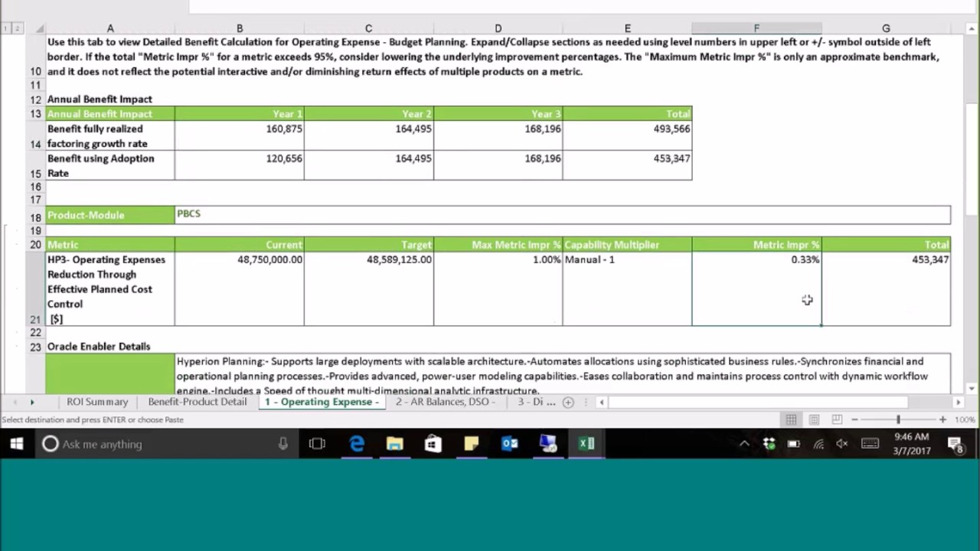This screenshot has height=551, width=980.
Task: Open the Benefit-Product Detail sheet tab
Action: coord(198,402)
